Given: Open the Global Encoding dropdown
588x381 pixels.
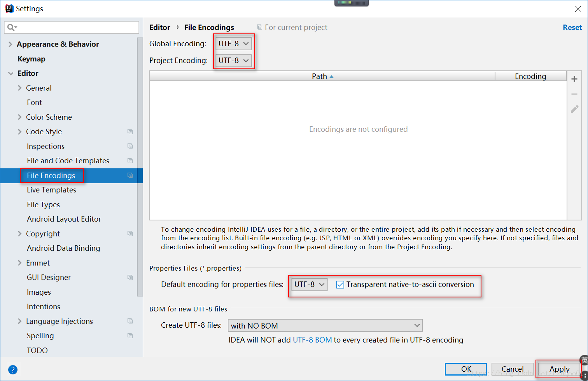Looking at the screenshot, I should pos(234,44).
